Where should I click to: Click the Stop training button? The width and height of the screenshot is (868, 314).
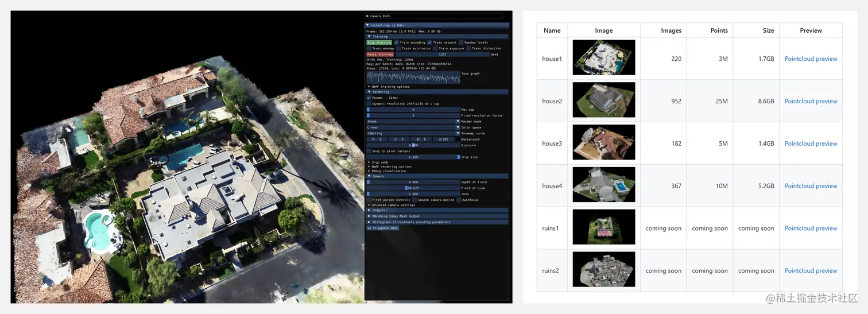379,42
